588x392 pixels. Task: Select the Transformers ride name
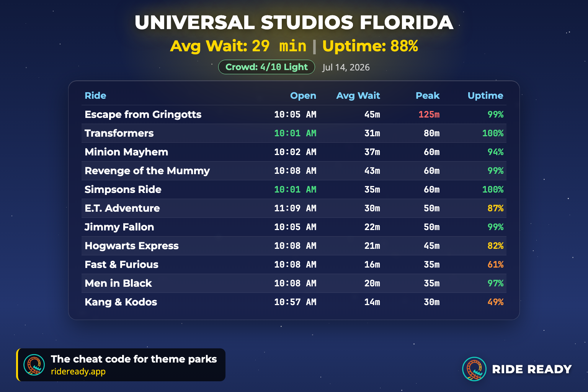tap(119, 133)
